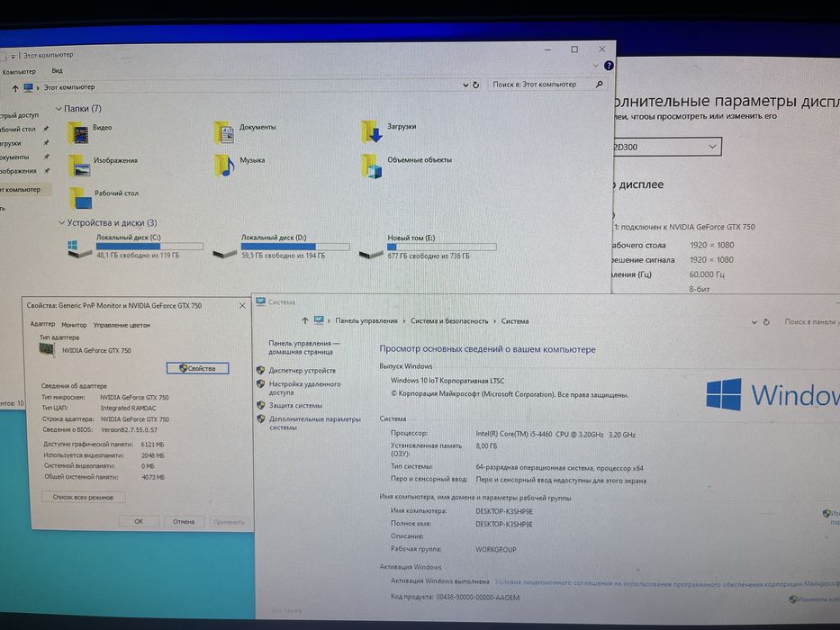
Task: Click the 8,00 ГБ installed memory value
Action: click(x=486, y=445)
